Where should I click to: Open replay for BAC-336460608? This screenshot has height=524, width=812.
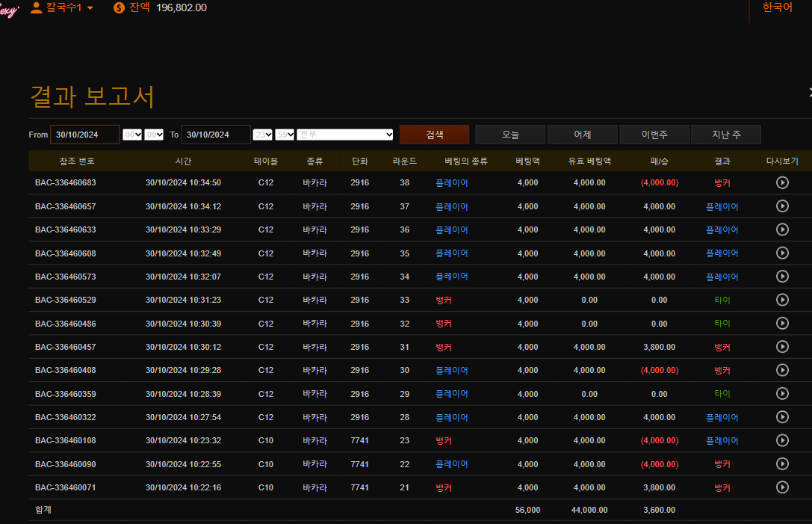coord(782,253)
